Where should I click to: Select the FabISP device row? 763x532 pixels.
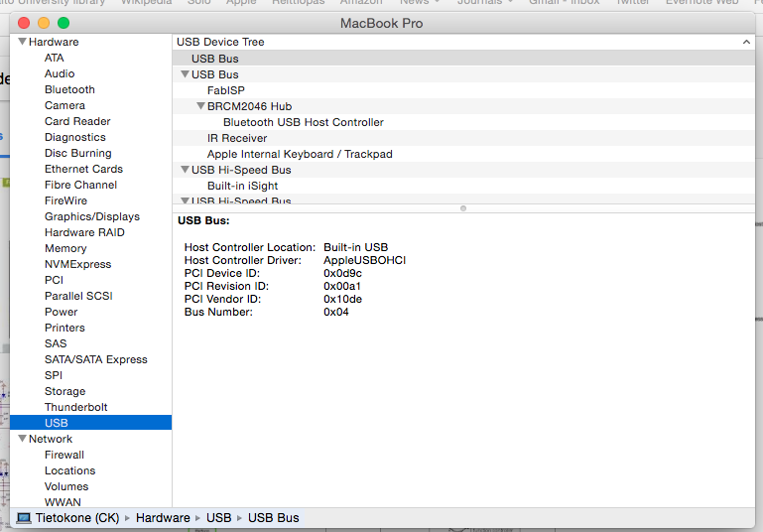(x=463, y=90)
